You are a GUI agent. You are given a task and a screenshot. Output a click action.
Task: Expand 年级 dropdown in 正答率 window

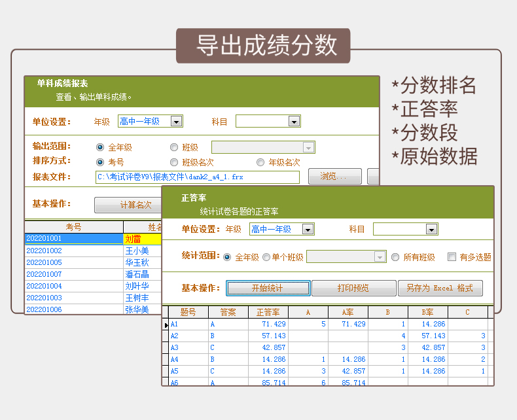click(x=306, y=229)
